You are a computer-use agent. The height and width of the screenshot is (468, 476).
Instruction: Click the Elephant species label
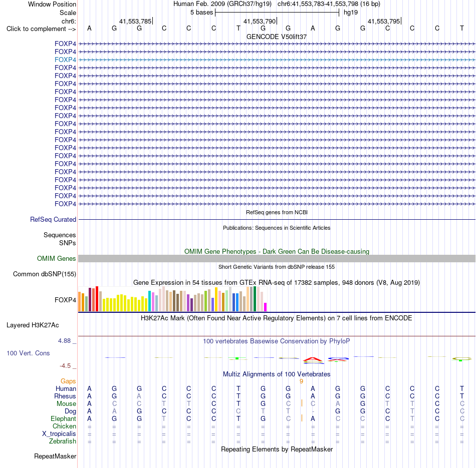63,419
